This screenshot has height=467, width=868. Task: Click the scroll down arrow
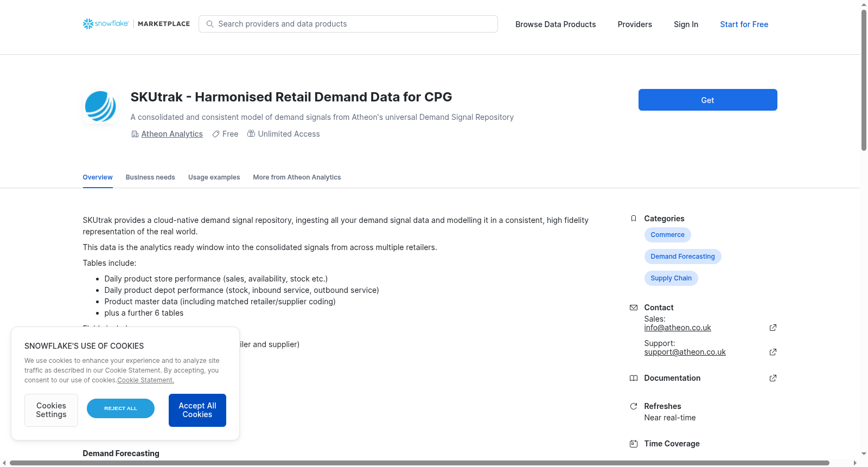tap(864, 454)
